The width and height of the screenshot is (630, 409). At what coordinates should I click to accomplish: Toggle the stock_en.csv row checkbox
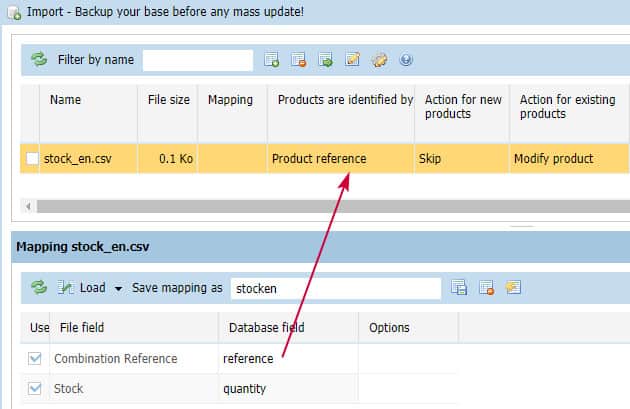pos(33,158)
